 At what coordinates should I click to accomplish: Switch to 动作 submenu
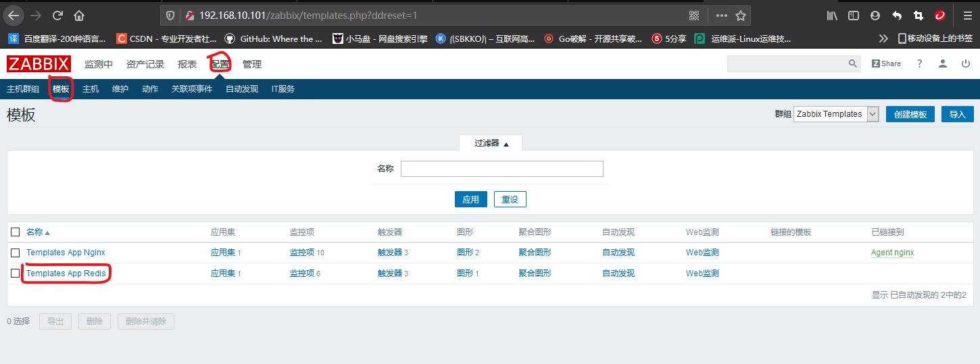coord(150,89)
